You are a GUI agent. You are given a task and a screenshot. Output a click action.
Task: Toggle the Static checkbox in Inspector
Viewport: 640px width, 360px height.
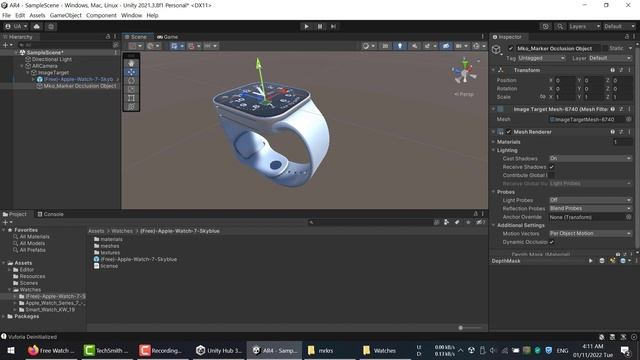606,49
